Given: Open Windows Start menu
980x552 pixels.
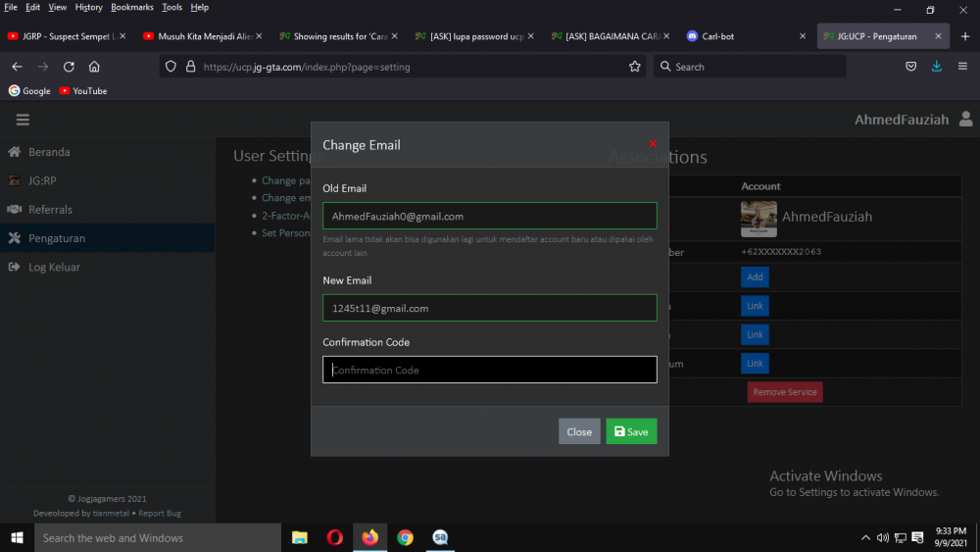Looking at the screenshot, I should 17,537.
